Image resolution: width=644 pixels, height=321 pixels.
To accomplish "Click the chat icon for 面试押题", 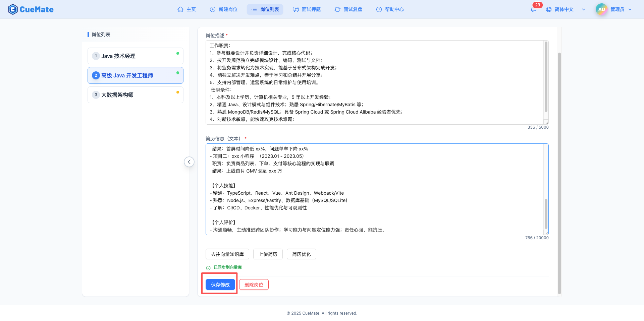I will click(x=296, y=9).
